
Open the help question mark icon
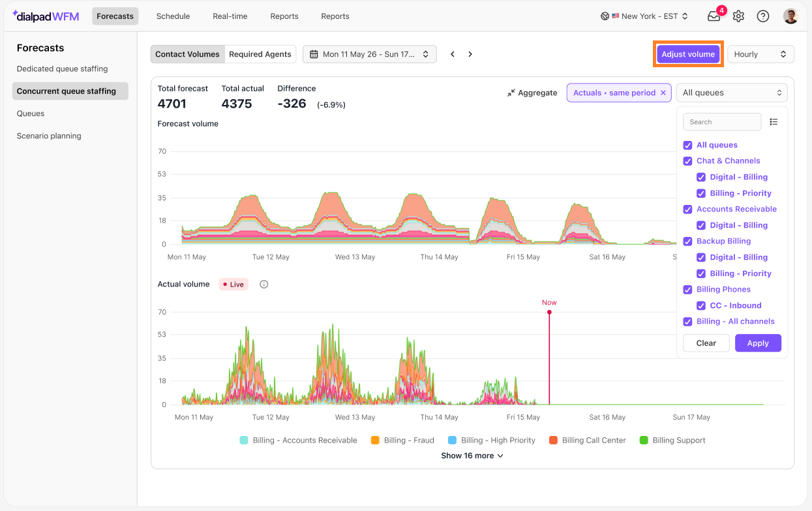tap(763, 16)
